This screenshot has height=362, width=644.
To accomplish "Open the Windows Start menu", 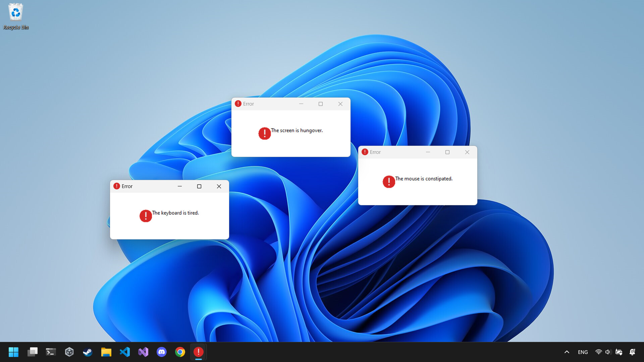I will [13, 352].
